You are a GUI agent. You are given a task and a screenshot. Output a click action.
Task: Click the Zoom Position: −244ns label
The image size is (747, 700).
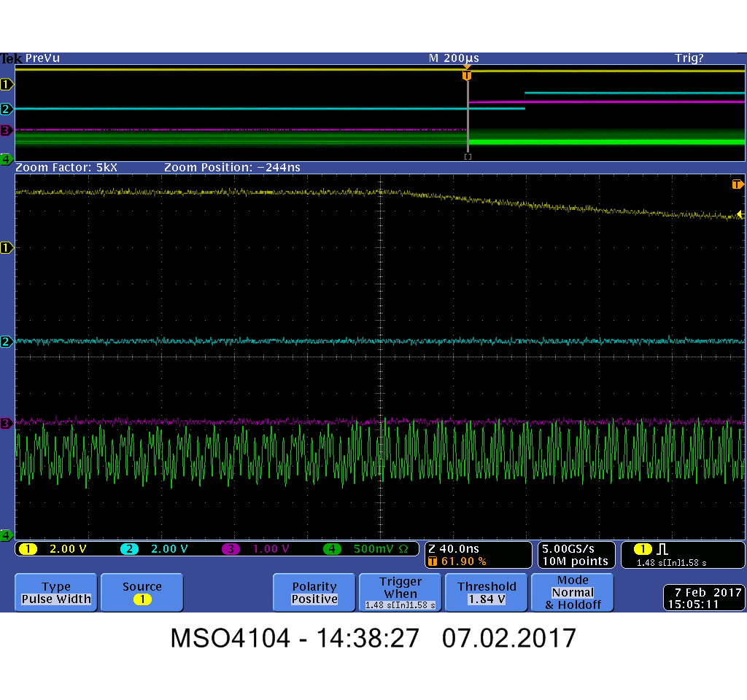click(232, 168)
